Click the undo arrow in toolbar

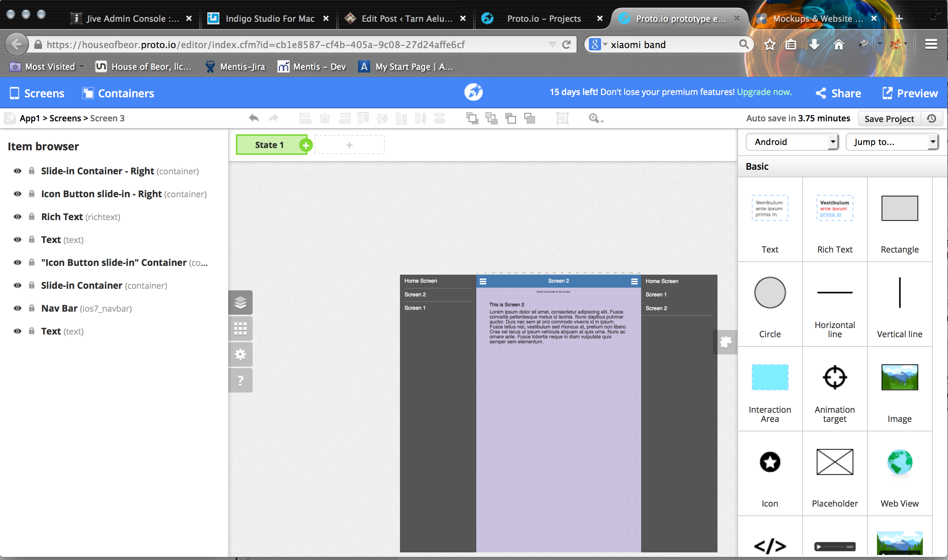point(254,118)
